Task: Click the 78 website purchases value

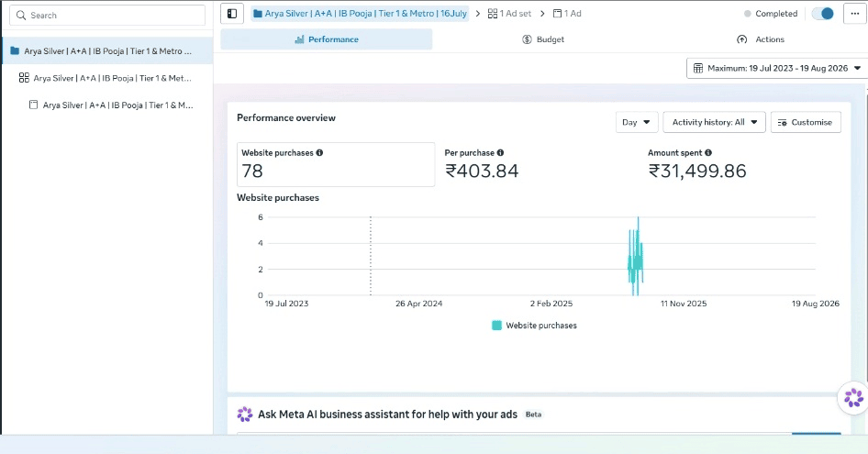Action: 252,172
